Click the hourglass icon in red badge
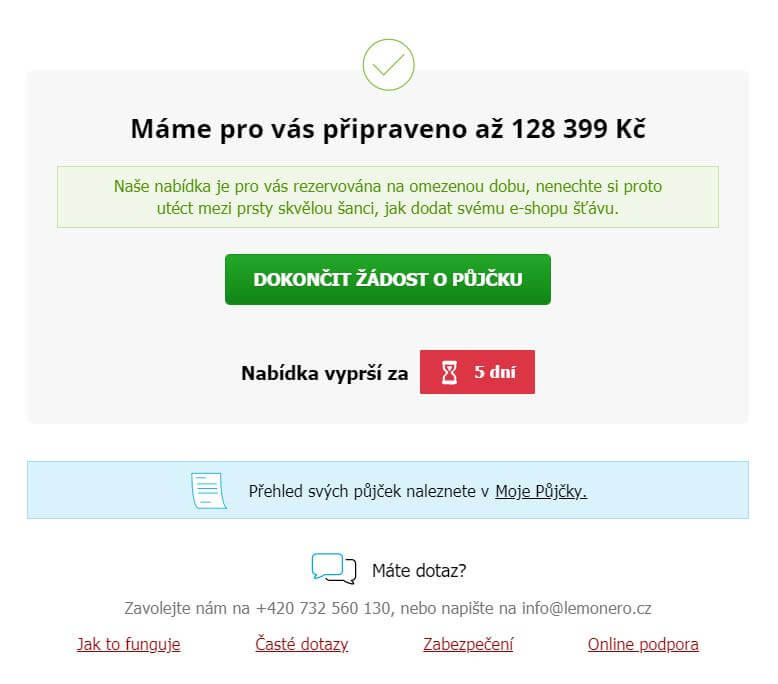The height and width of the screenshot is (684, 778). 450,372
